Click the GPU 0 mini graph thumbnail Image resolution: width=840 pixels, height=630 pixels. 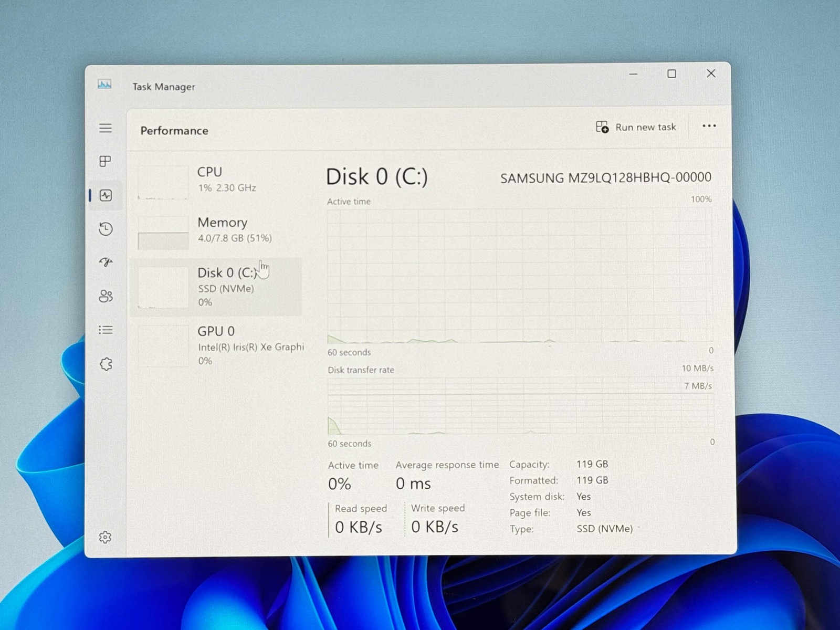(163, 346)
